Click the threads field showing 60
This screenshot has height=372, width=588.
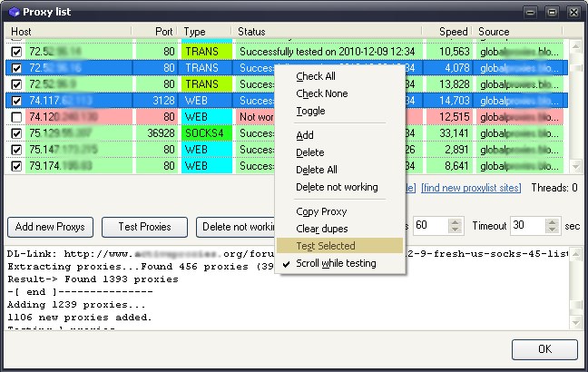(430, 226)
